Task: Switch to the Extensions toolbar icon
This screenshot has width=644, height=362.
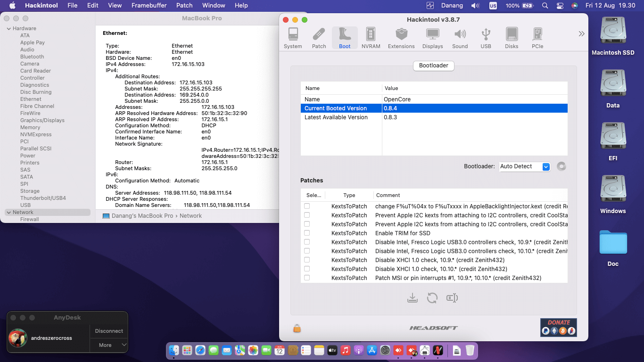Action: [401, 38]
